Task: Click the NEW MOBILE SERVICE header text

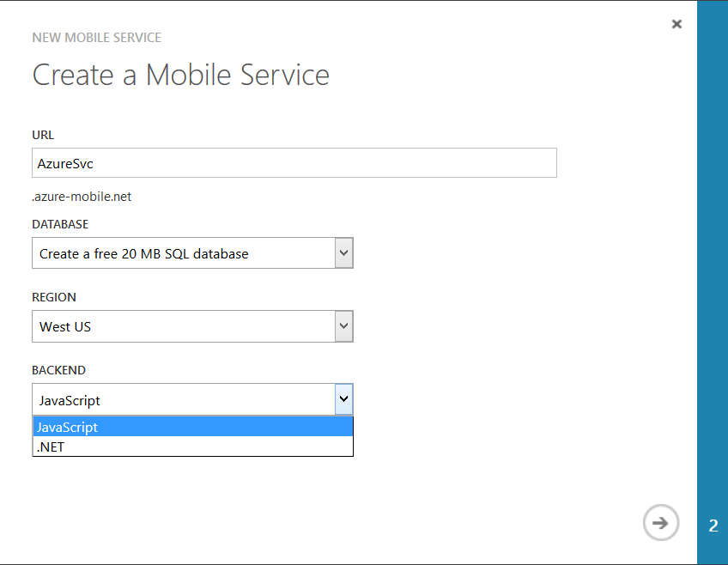Action: click(96, 38)
